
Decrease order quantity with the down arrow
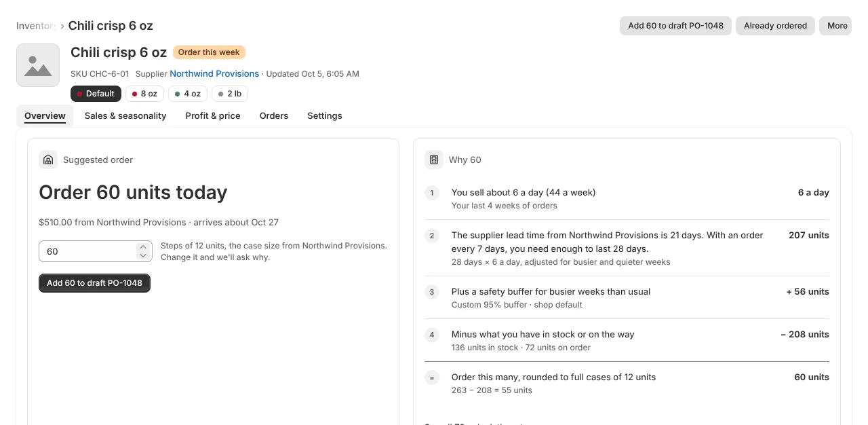pyautogui.click(x=143, y=255)
